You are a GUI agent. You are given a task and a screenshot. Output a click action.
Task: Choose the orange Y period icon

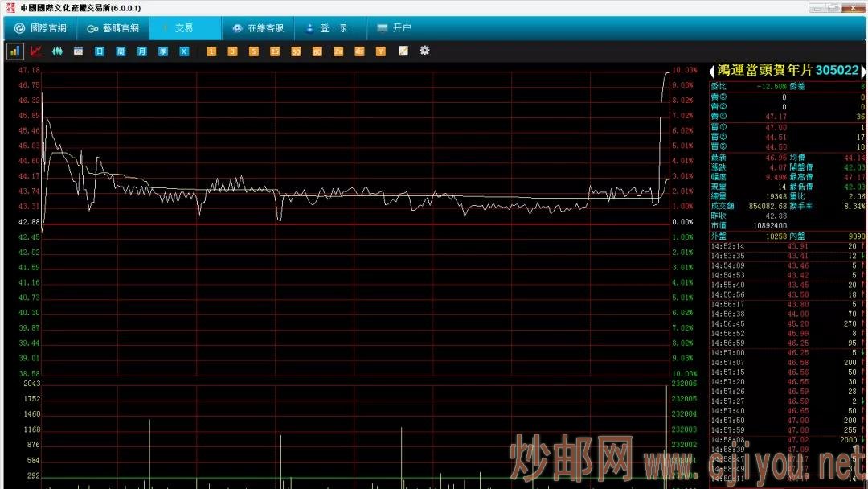(x=381, y=51)
